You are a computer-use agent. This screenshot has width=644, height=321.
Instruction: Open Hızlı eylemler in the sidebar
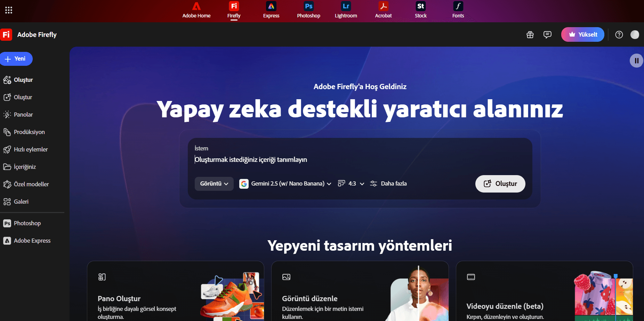pos(31,149)
